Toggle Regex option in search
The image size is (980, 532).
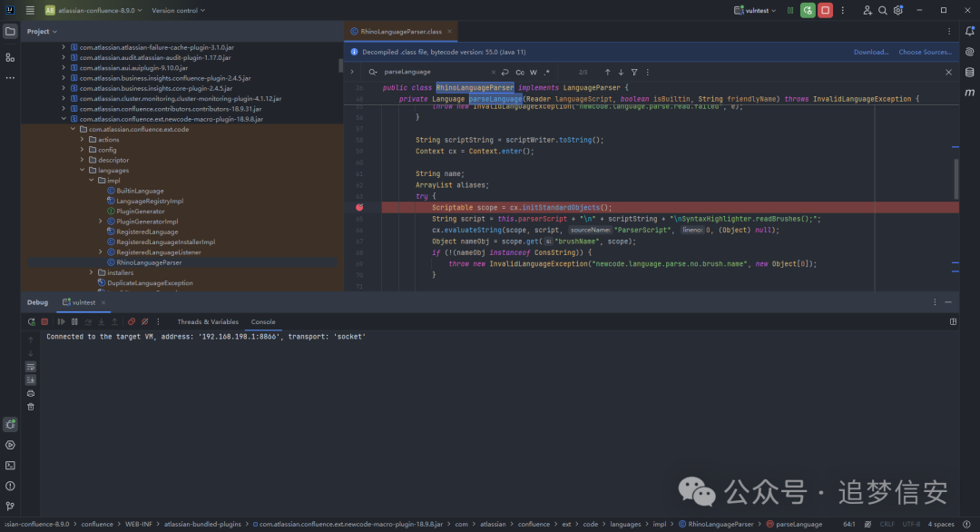(x=547, y=73)
